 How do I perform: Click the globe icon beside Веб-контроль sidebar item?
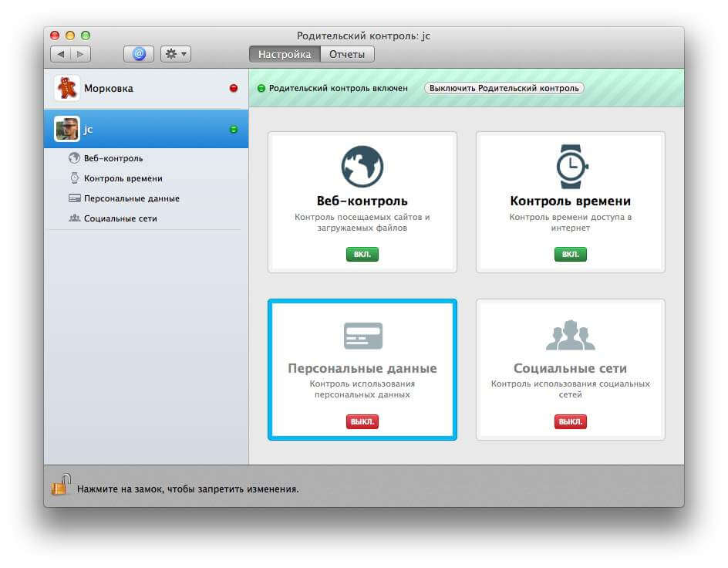coord(74,158)
